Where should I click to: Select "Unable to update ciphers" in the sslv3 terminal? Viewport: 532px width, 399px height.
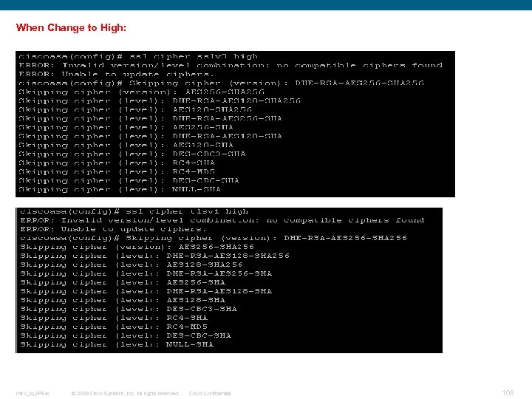coord(137,74)
